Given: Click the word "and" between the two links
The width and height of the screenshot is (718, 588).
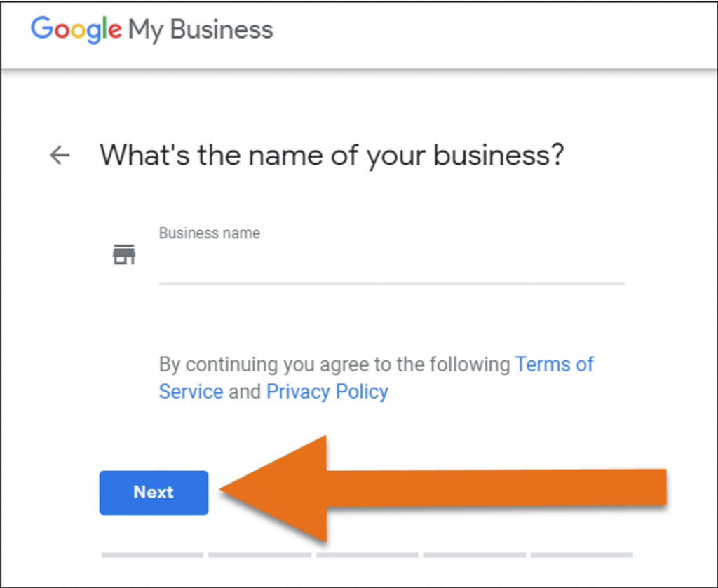Looking at the screenshot, I should (x=245, y=392).
